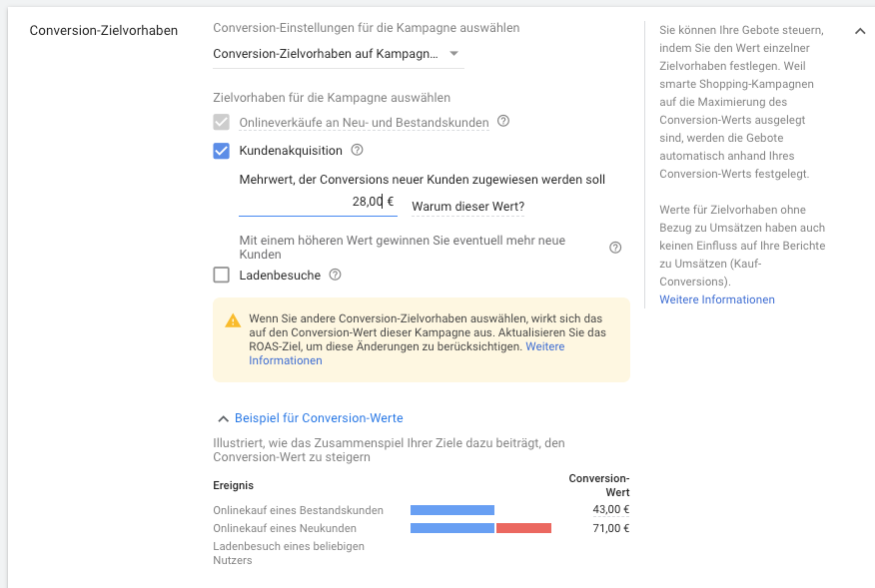Click blue bar for Onlinekauf eines Bestandskunden
Image resolution: width=875 pixels, height=588 pixels.
(451, 510)
